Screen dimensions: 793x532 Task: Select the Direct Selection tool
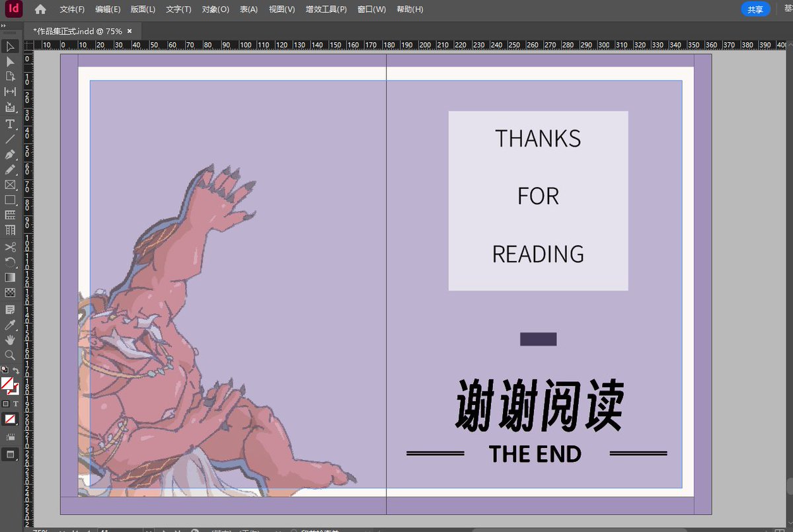[x=10, y=61]
